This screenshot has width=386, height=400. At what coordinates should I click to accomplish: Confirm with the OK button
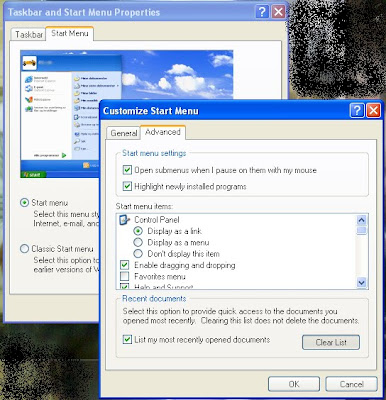click(294, 384)
